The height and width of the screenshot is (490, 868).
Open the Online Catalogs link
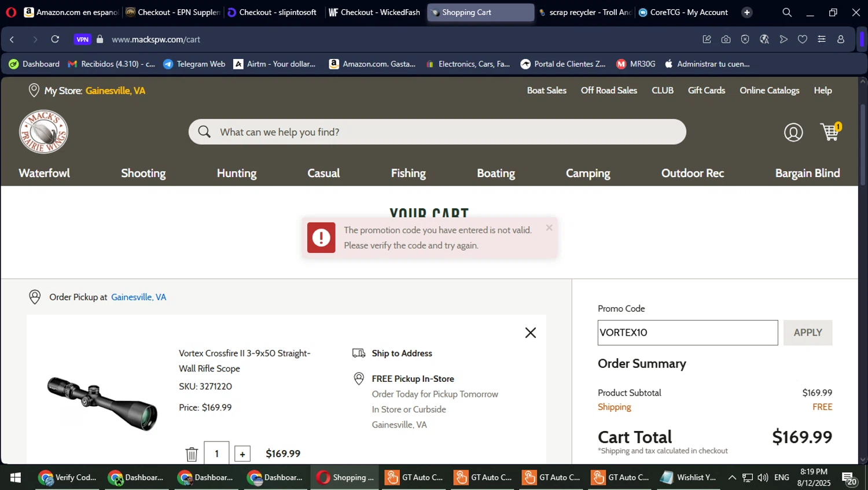769,90
